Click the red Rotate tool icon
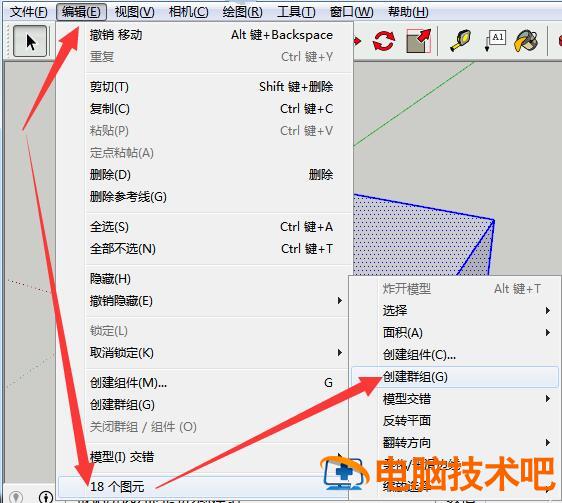 [x=384, y=41]
